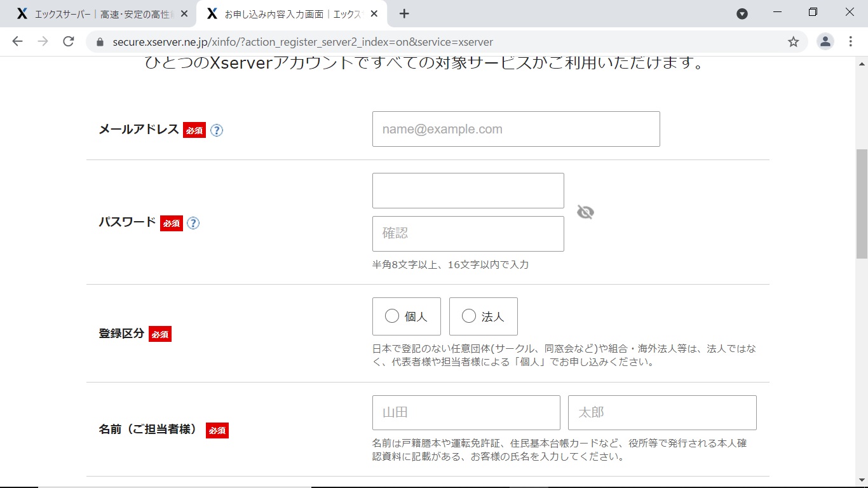The image size is (868, 488).
Task: Click the tab search dropdown circle icon
Action: [742, 13]
